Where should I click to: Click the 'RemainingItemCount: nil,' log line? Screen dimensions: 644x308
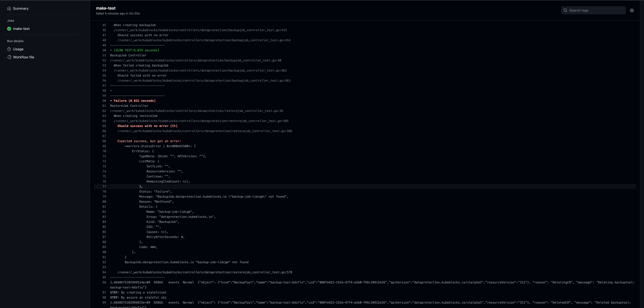[168, 182]
